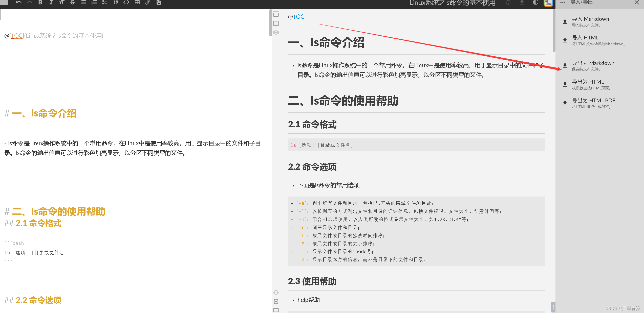The height and width of the screenshot is (313, 644).
Task: Toggle the status bar icon
Action: pyautogui.click(x=276, y=310)
